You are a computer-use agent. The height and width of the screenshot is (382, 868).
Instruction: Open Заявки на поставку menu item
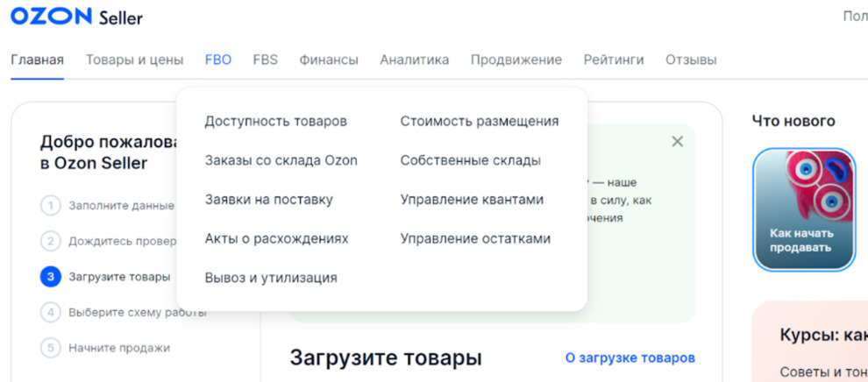pos(269,200)
